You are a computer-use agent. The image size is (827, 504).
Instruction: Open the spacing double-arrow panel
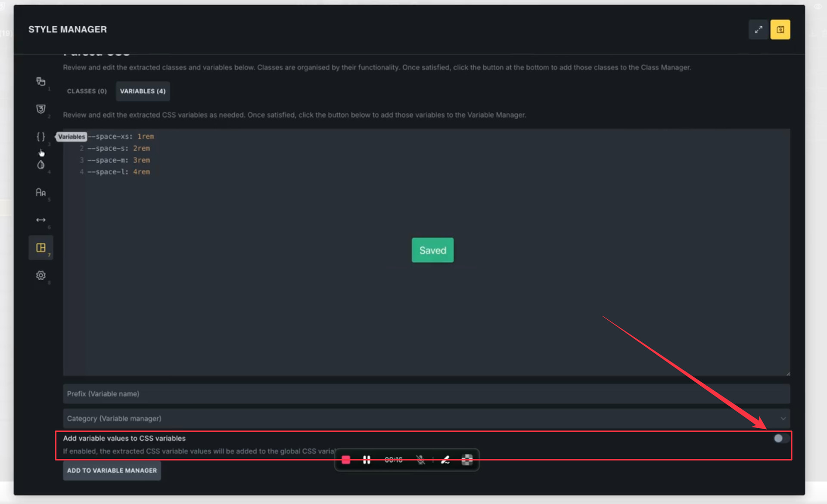[x=40, y=220]
